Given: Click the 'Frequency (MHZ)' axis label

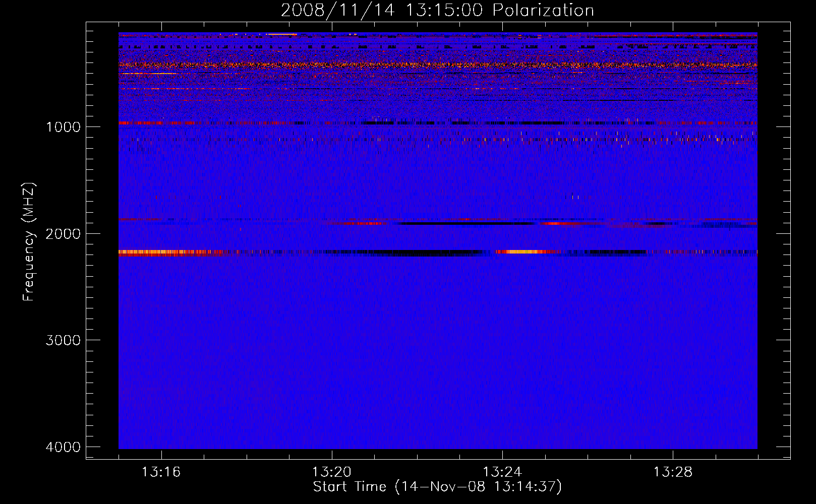Looking at the screenshot, I should pos(29,242).
